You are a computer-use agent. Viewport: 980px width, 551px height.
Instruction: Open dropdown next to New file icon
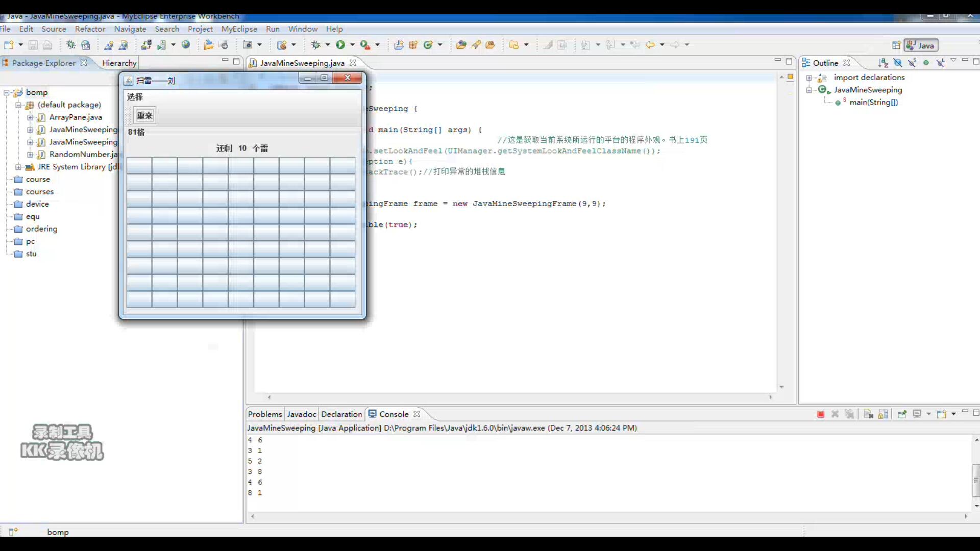20,45
